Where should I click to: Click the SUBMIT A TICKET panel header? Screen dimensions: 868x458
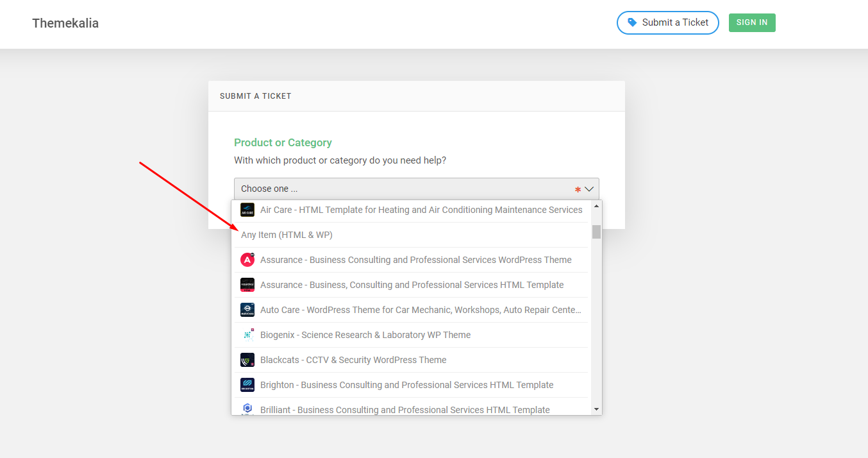tap(417, 96)
